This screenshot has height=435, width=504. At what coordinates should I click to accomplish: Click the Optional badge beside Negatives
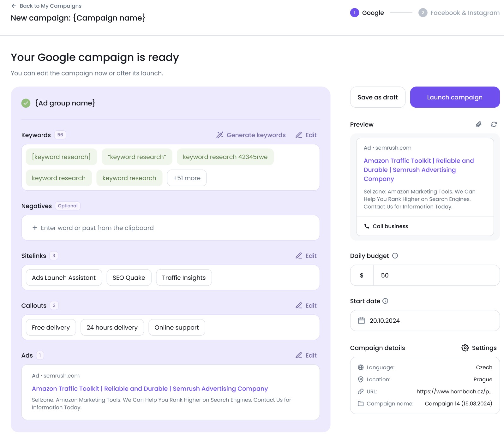click(68, 206)
